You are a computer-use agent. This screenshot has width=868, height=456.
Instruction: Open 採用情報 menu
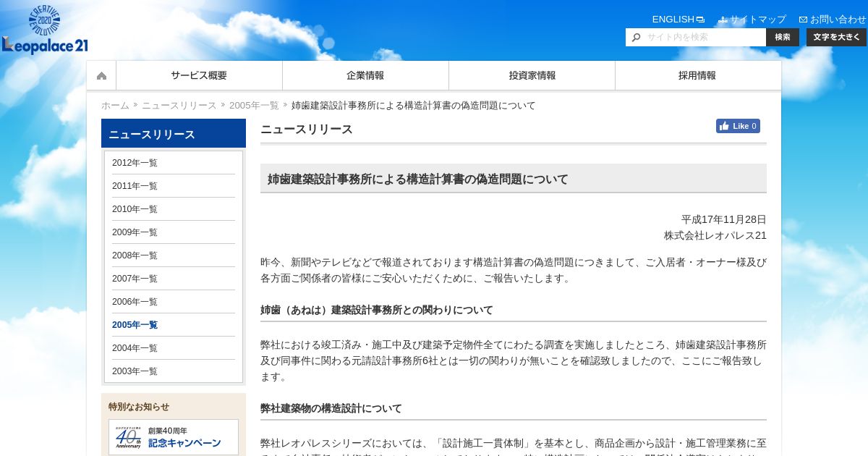pos(698,75)
